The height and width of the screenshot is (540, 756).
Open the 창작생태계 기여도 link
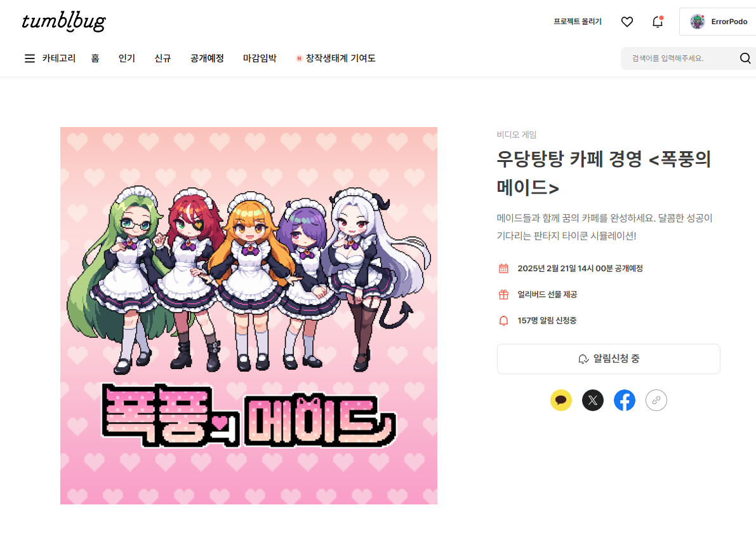click(x=336, y=58)
